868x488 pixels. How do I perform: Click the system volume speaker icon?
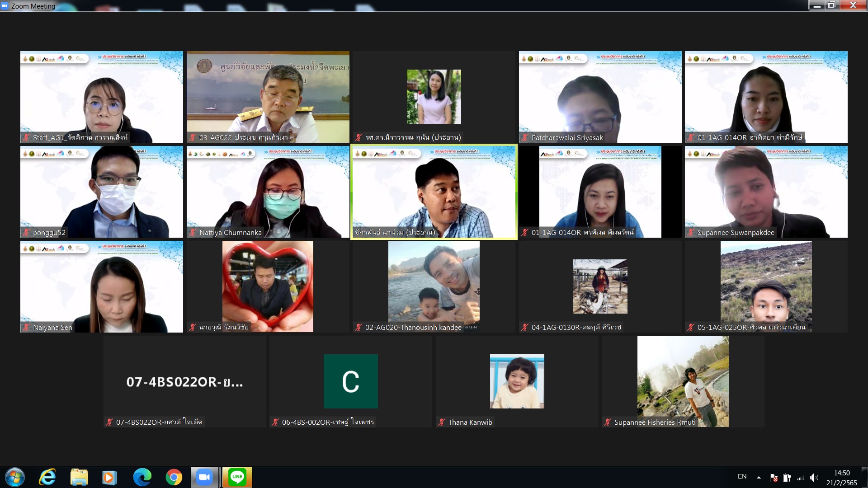point(814,478)
